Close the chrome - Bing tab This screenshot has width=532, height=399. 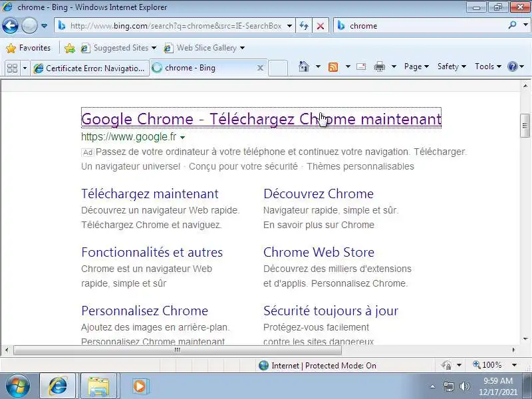(x=260, y=68)
